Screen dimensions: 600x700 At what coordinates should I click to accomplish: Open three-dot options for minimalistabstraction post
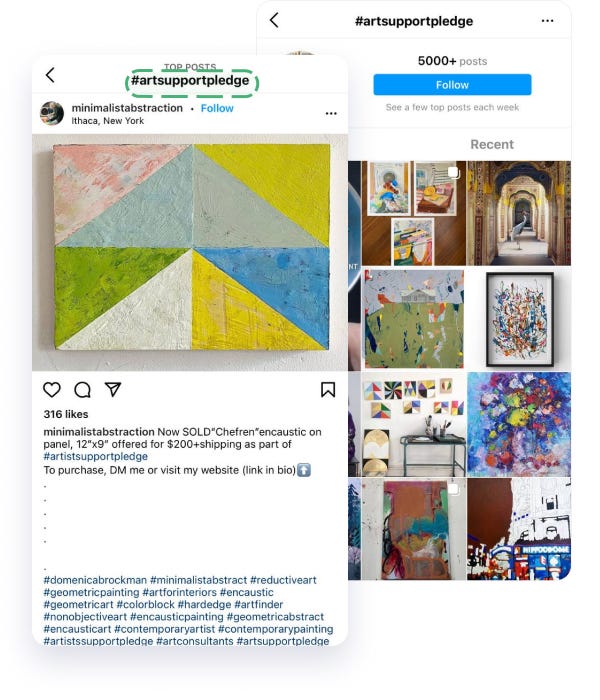coord(331,113)
